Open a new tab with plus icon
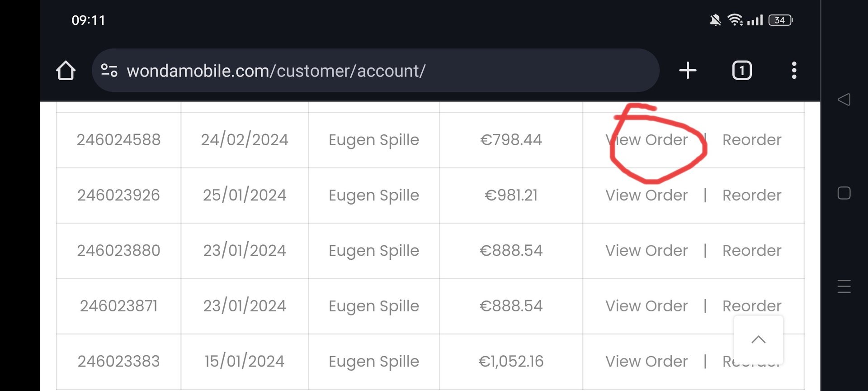868x391 pixels. [688, 71]
